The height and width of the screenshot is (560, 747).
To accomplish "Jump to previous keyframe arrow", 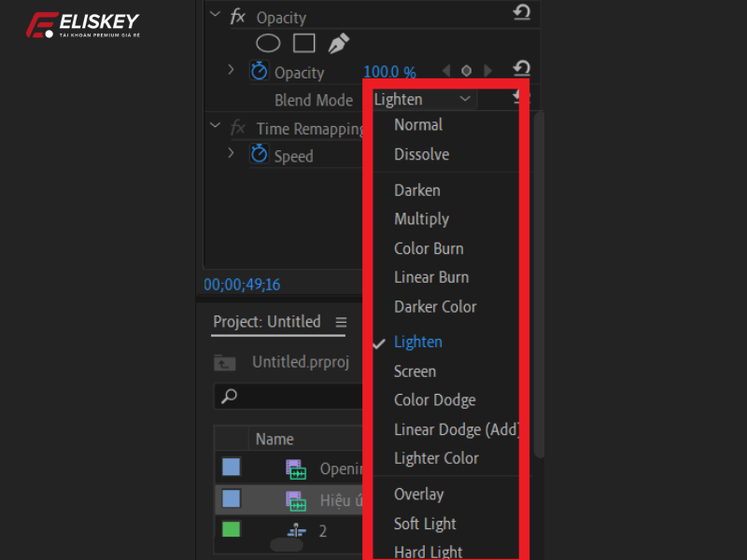I will point(445,68).
